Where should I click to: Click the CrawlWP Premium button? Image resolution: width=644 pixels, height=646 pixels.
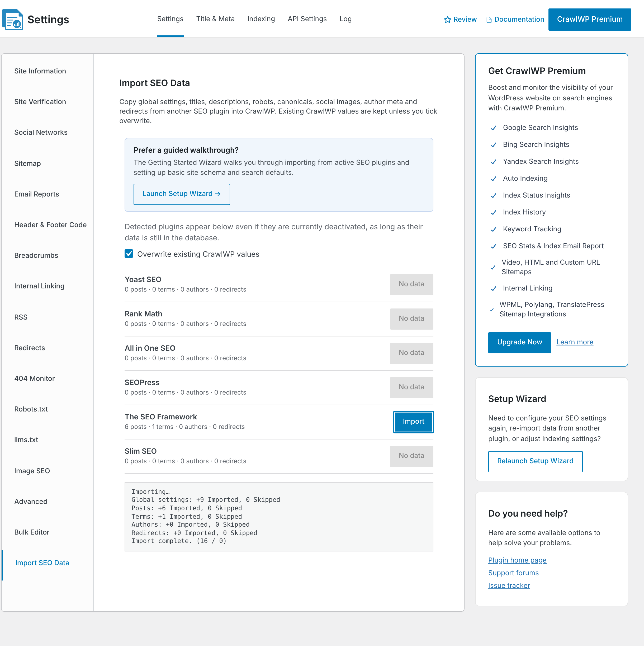590,19
